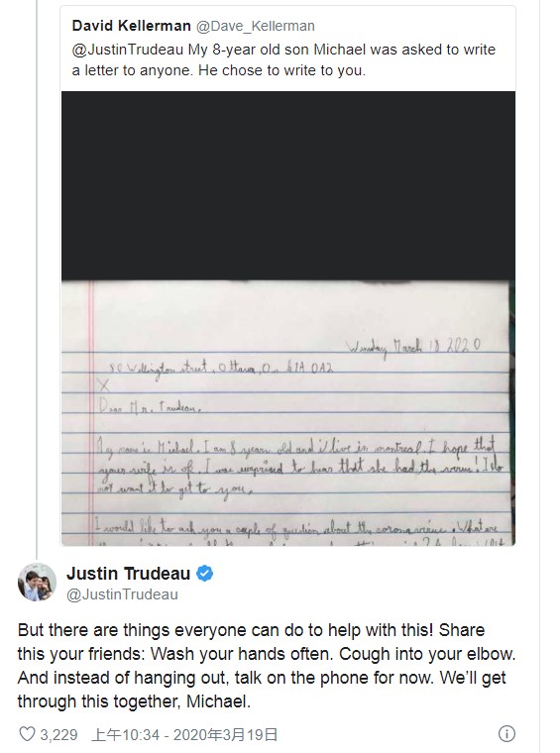Click Justin Trudeau's verified badge
Viewport: 560px width, 753px height.
pos(205,574)
